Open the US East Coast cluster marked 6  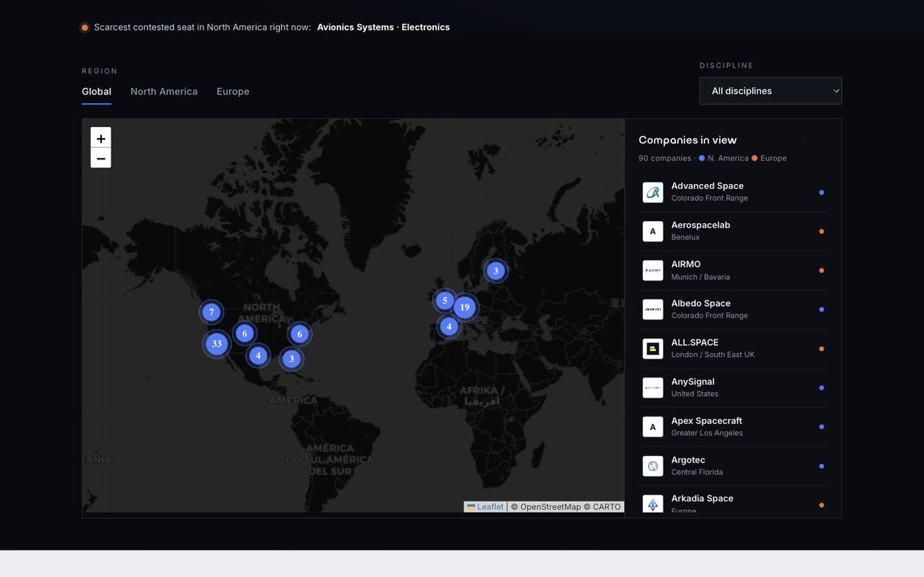(x=299, y=334)
